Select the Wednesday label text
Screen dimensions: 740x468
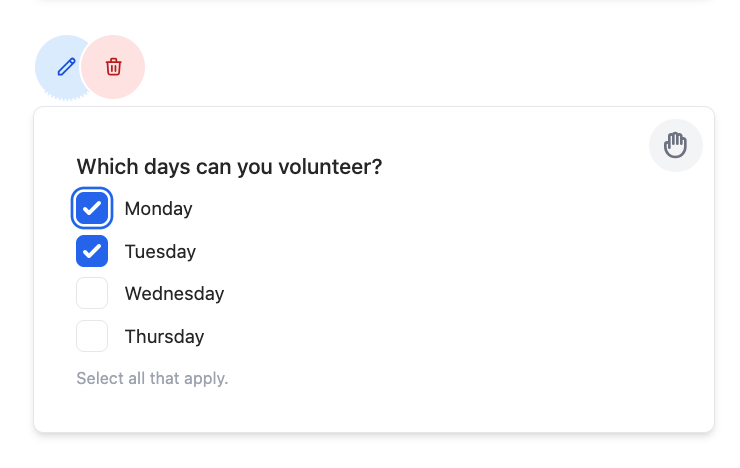(x=175, y=294)
